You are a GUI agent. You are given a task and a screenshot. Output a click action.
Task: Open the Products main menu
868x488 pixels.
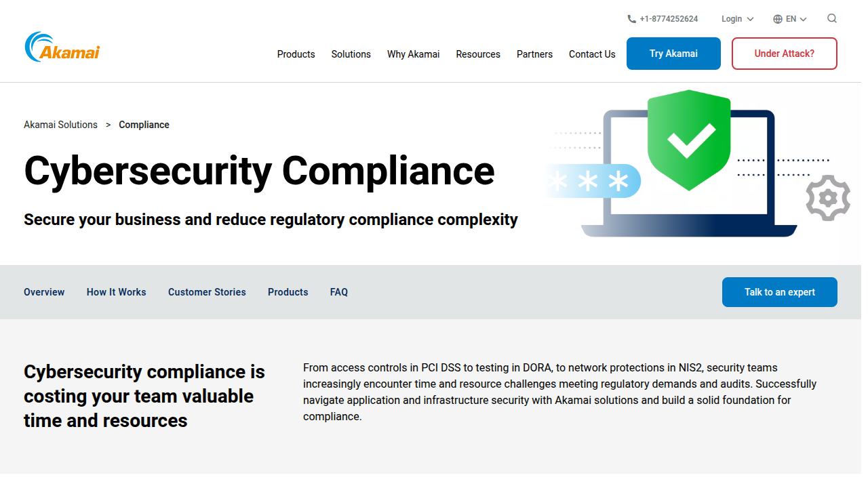[x=296, y=54]
